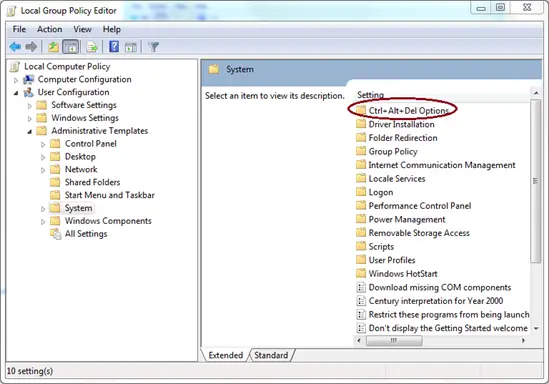Collapse the User Configuration node

pos(16,93)
